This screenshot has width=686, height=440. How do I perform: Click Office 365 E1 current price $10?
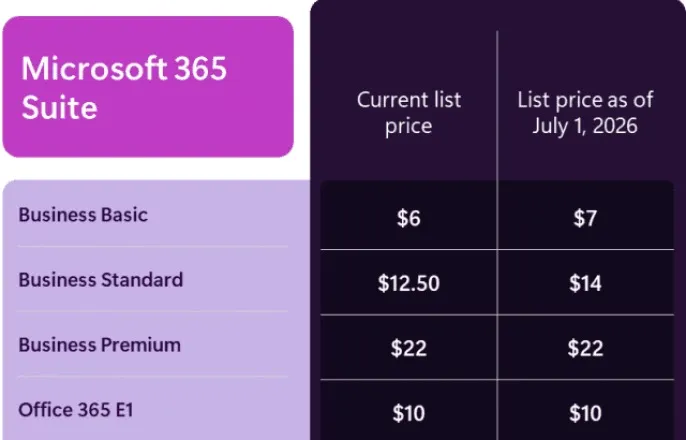point(408,412)
